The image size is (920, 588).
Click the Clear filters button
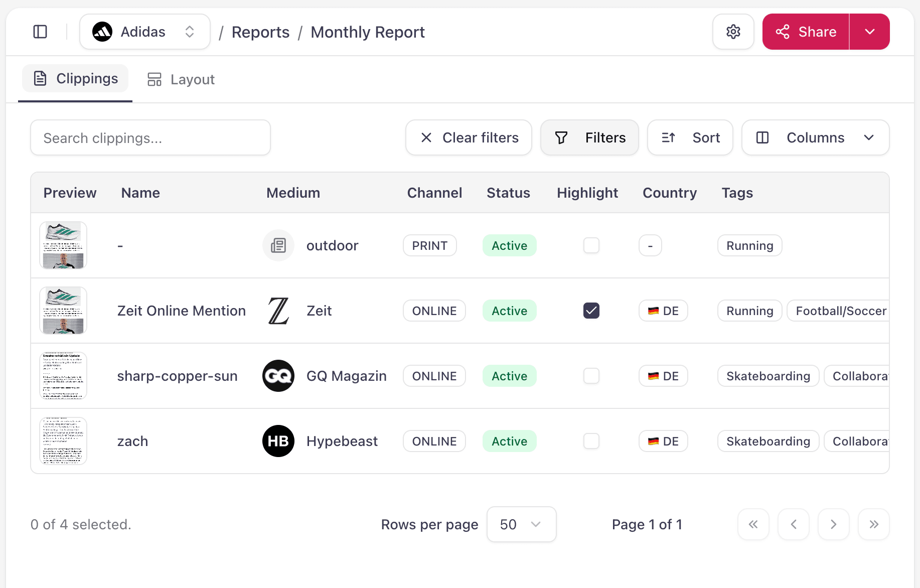469,137
